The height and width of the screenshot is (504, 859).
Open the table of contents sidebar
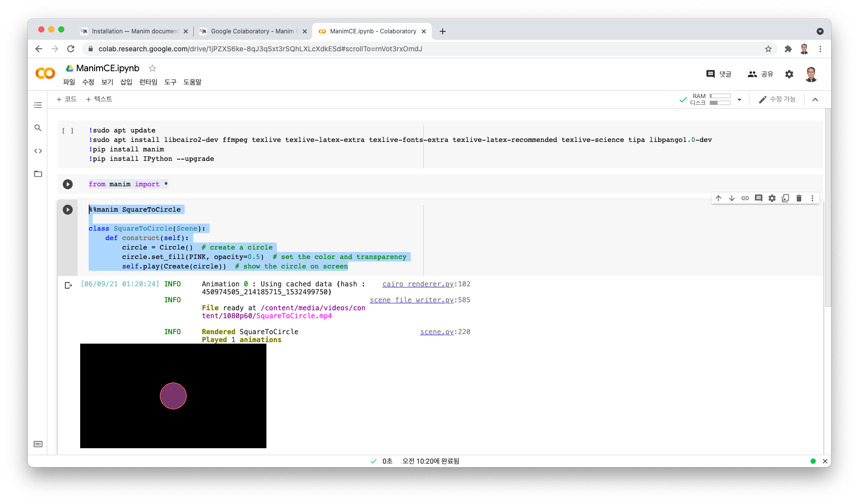[x=38, y=105]
